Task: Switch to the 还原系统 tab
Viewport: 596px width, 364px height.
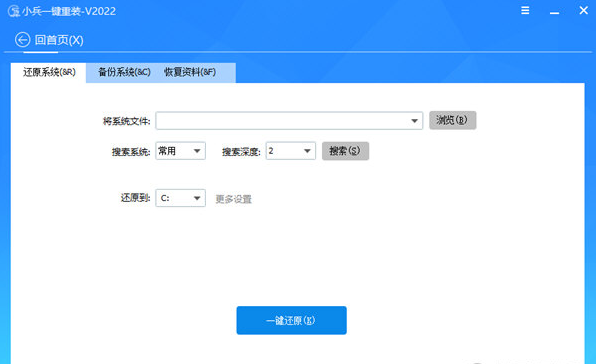Action: pyautogui.click(x=49, y=72)
